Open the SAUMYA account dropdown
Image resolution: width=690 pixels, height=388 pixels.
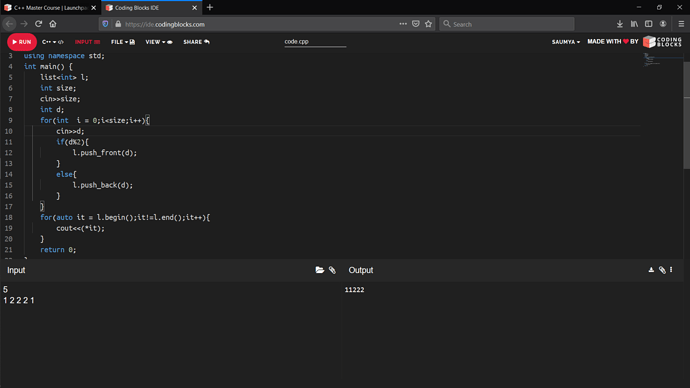[x=565, y=42]
